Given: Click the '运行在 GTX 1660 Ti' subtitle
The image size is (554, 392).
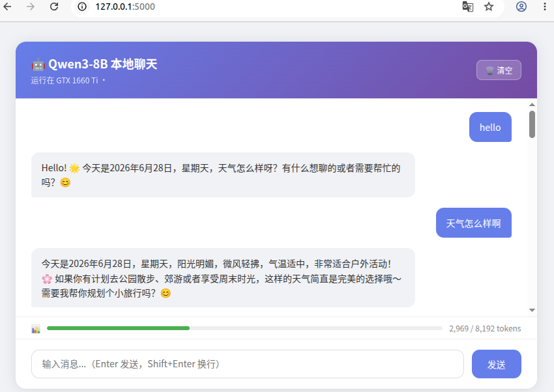Looking at the screenshot, I should (x=65, y=81).
